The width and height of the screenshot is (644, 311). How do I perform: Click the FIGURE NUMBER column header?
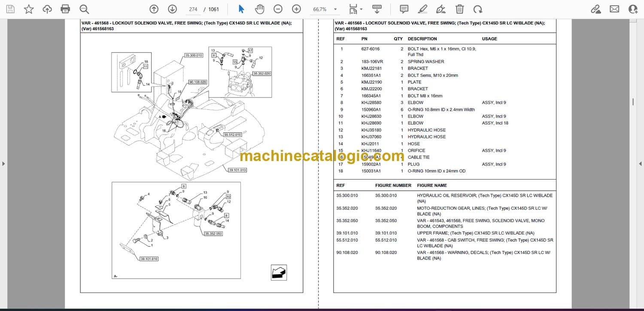click(x=393, y=186)
